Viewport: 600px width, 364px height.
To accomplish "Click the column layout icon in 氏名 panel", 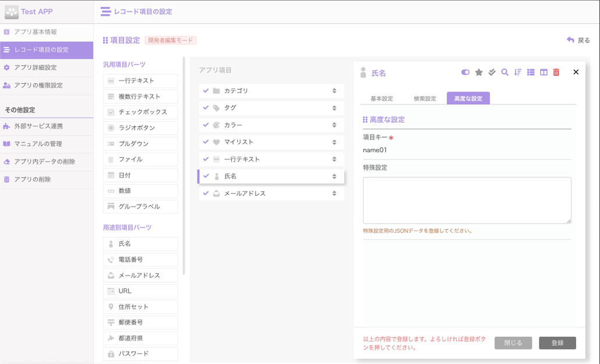I will [543, 72].
